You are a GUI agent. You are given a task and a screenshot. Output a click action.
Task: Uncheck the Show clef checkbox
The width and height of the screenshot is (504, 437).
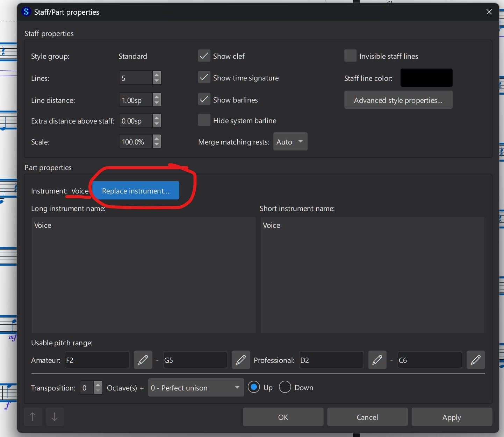204,56
